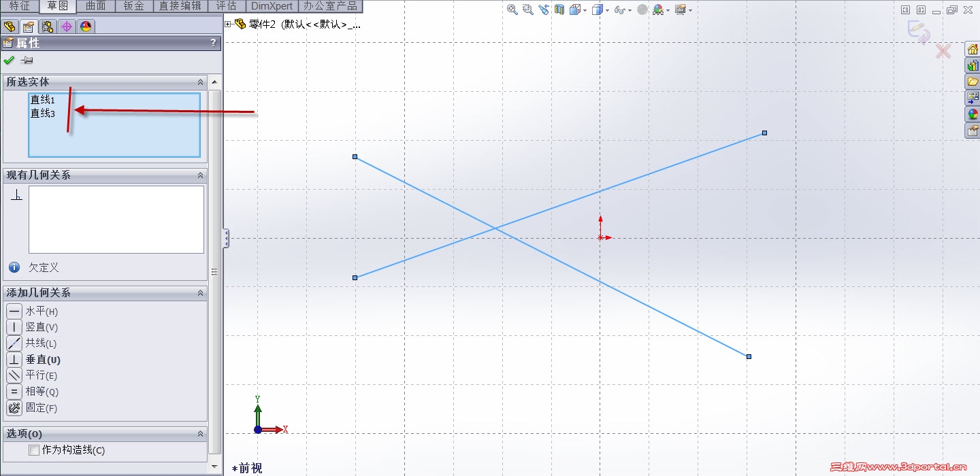Screen dimensions: 980x476
Task: Add 固定(F) fix relation
Action: pos(32,408)
